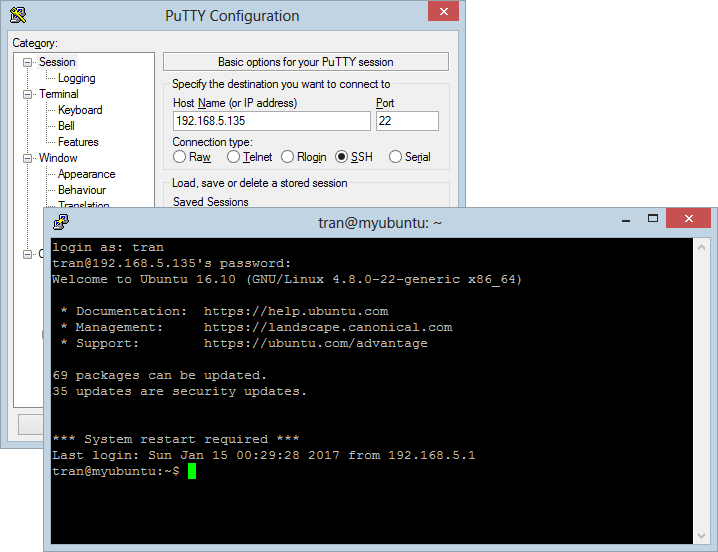The height and width of the screenshot is (552, 718).
Task: Click the 'Saved Sessions' label
Action: 211,202
